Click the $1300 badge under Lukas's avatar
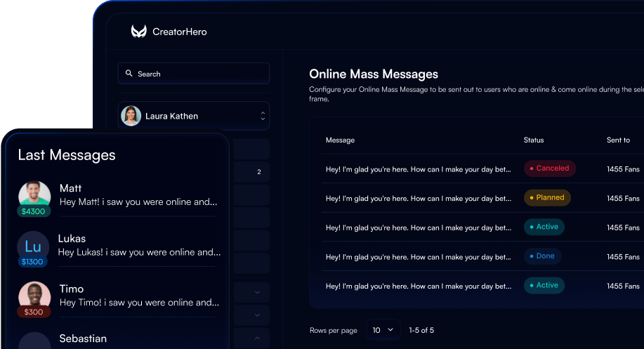The height and width of the screenshot is (349, 644). pyautogui.click(x=33, y=262)
